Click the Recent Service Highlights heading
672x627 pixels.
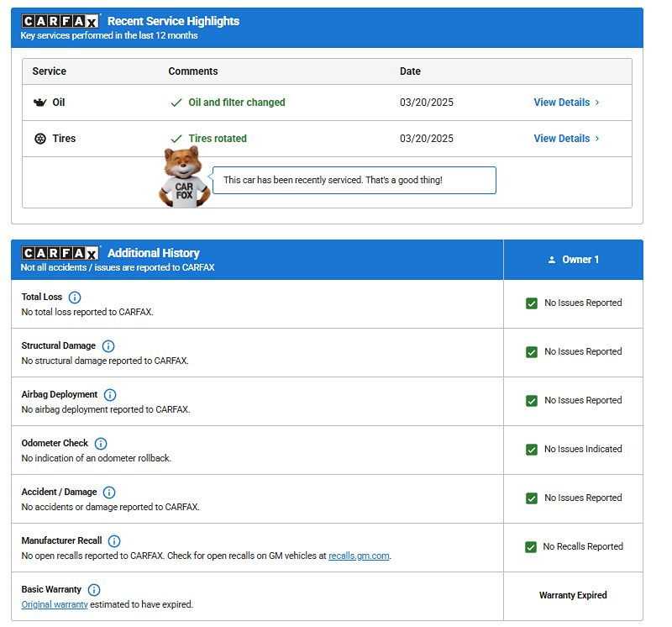pos(174,21)
